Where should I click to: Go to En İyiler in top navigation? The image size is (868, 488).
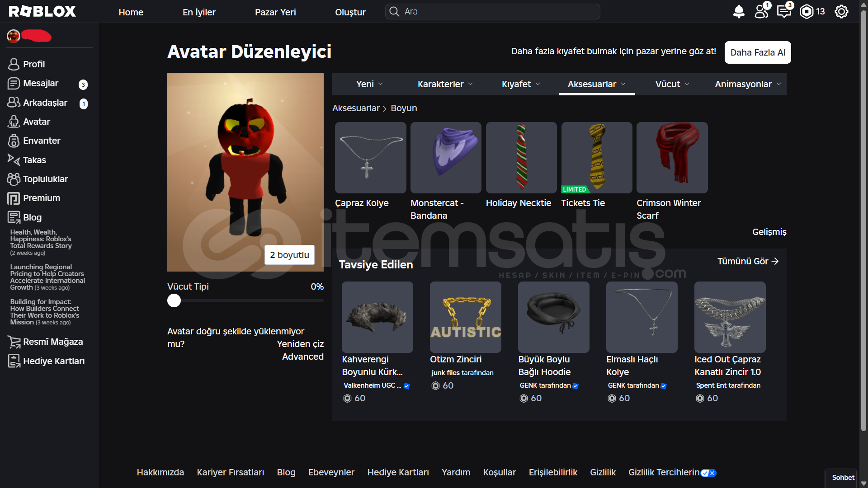tap(199, 12)
